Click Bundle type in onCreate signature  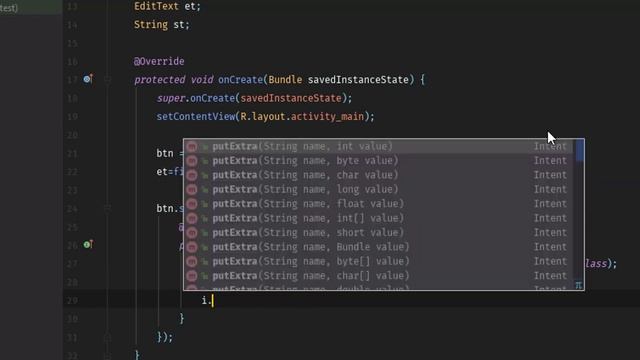pos(285,80)
